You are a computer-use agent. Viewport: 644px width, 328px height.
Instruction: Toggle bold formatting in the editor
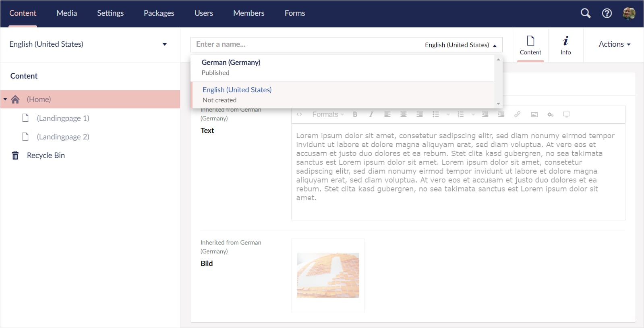pos(355,114)
